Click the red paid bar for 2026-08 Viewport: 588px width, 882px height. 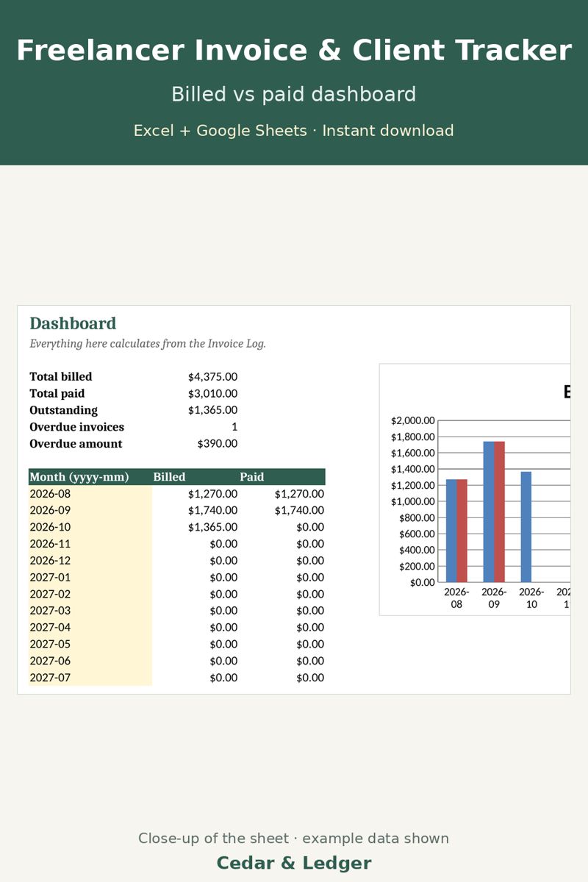pyautogui.click(x=462, y=531)
